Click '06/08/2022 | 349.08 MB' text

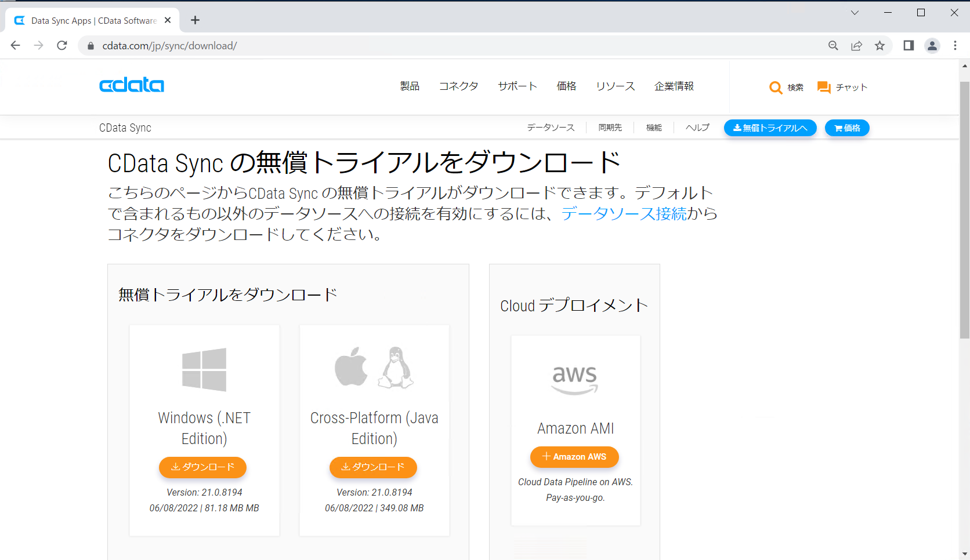[374, 508]
